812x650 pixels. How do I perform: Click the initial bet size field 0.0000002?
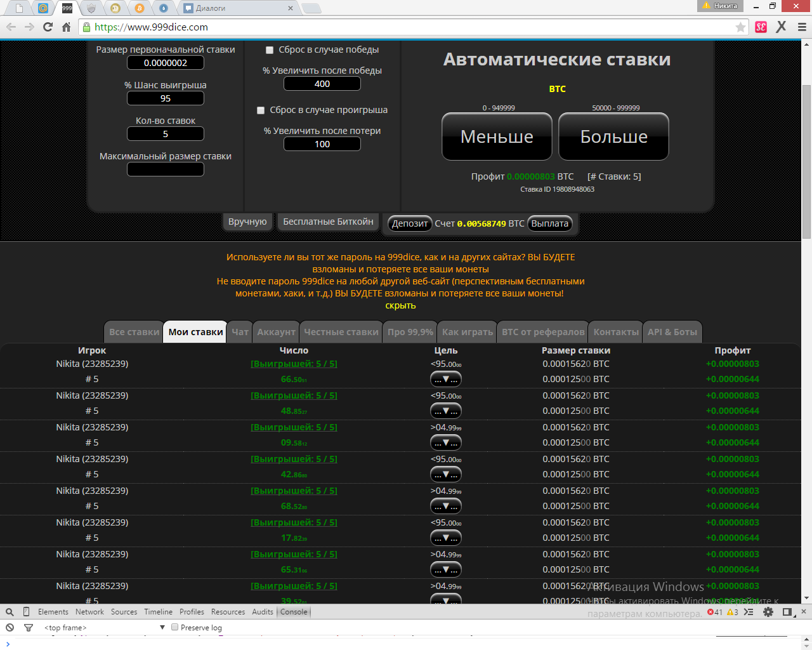[x=166, y=63]
